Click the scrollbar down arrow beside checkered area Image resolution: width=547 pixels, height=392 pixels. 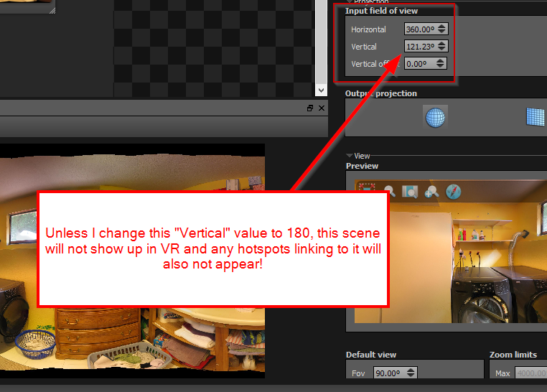pos(321,90)
